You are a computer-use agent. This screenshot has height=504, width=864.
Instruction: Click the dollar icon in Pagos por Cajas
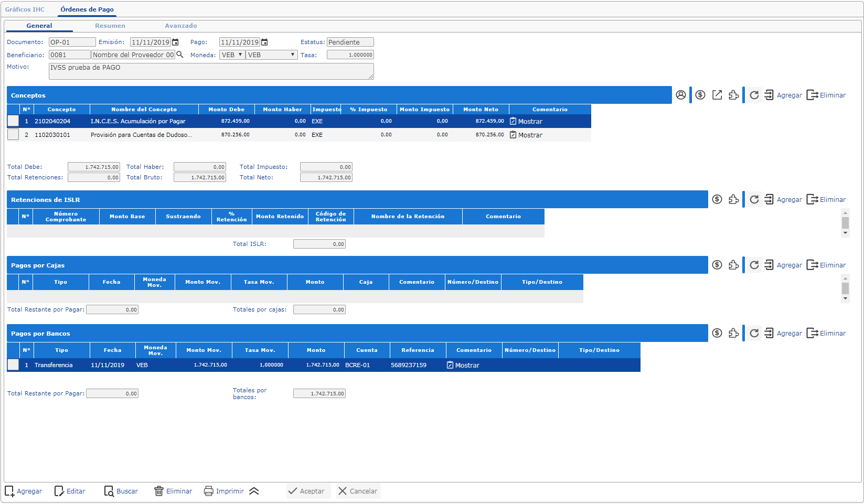tap(717, 265)
